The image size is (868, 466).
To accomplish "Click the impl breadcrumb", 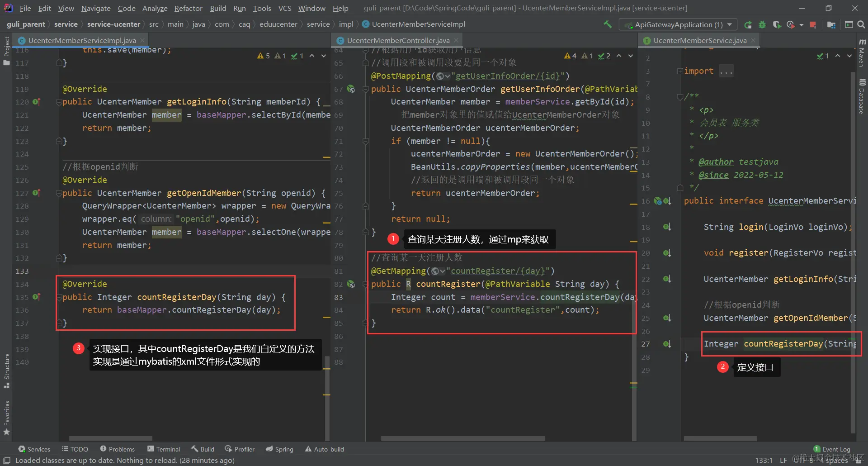I will click(x=346, y=24).
